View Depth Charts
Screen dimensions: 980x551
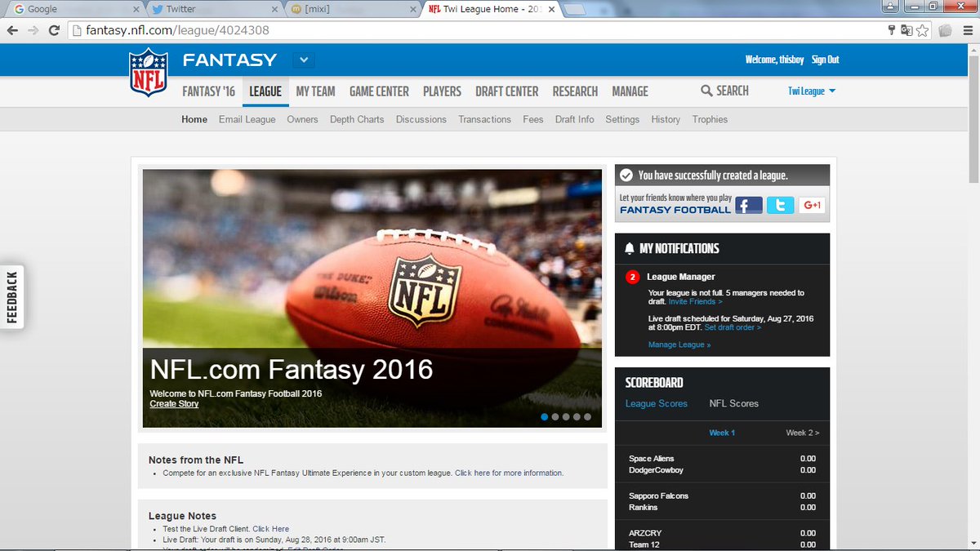357,119
